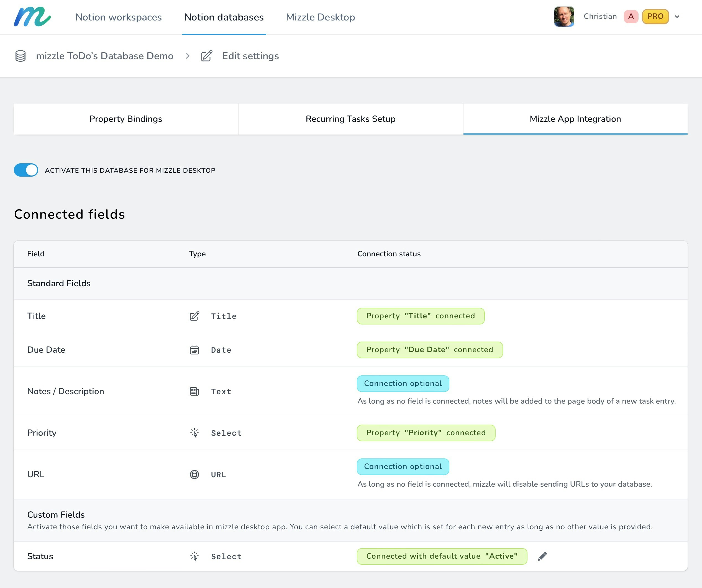The image size is (702, 588).
Task: Click the red A badge
Action: (631, 16)
